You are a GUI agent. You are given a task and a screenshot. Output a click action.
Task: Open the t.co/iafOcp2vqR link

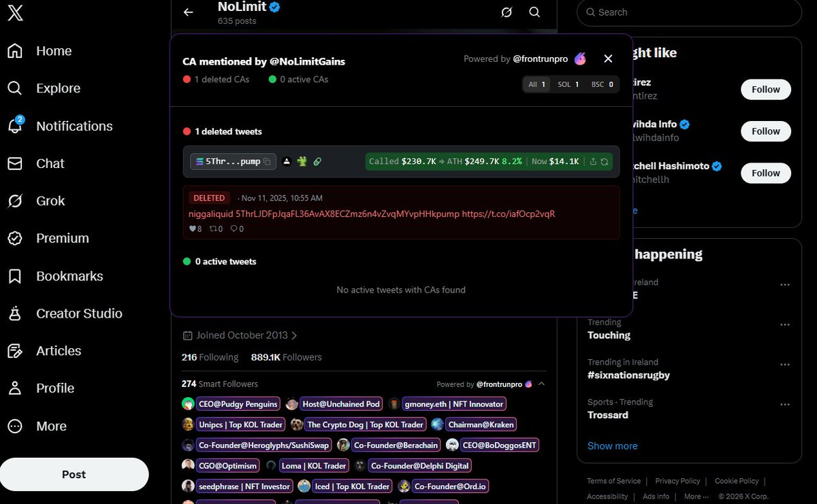[509, 214]
